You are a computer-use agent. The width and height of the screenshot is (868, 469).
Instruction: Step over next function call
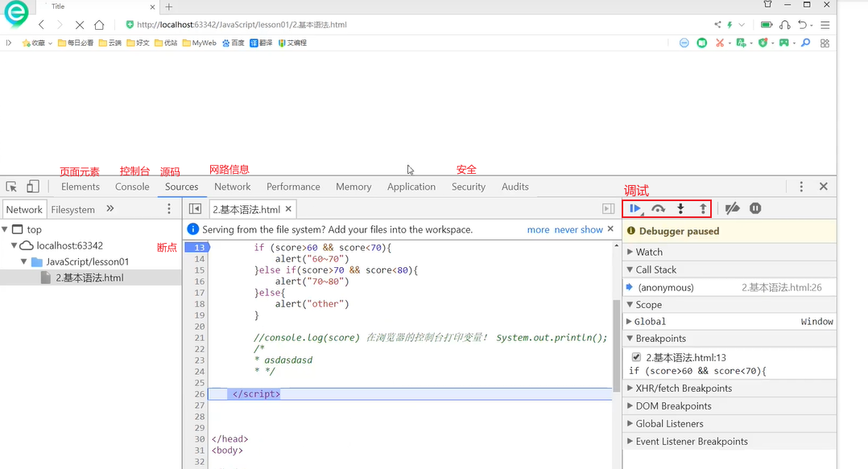pos(658,208)
